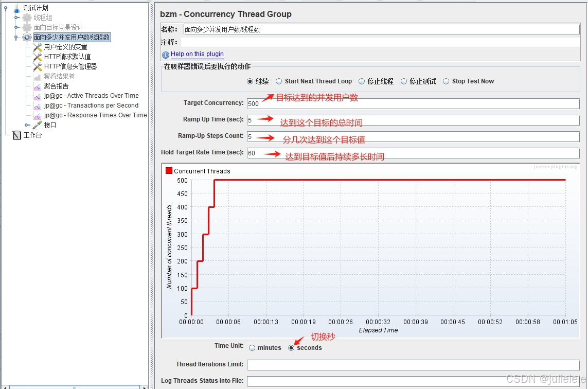588x389 pixels.
Task: Click the gear icon of selected 面向多少并发用户数/线程数
Action: click(27, 37)
